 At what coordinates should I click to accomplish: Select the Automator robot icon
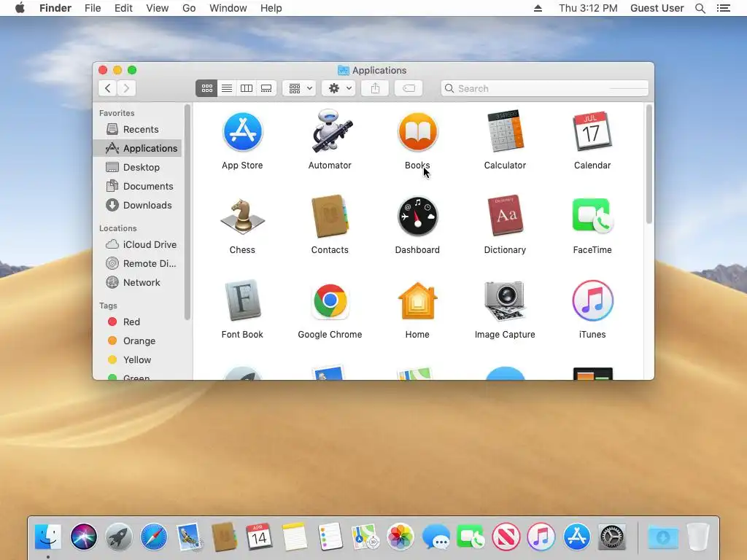331,131
